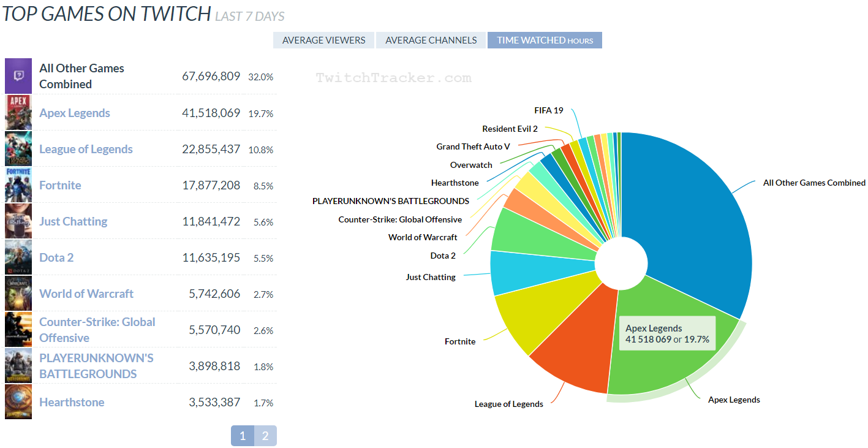Open the Fortnite cover thumbnail
Screen dimensions: 868x448
(18, 185)
